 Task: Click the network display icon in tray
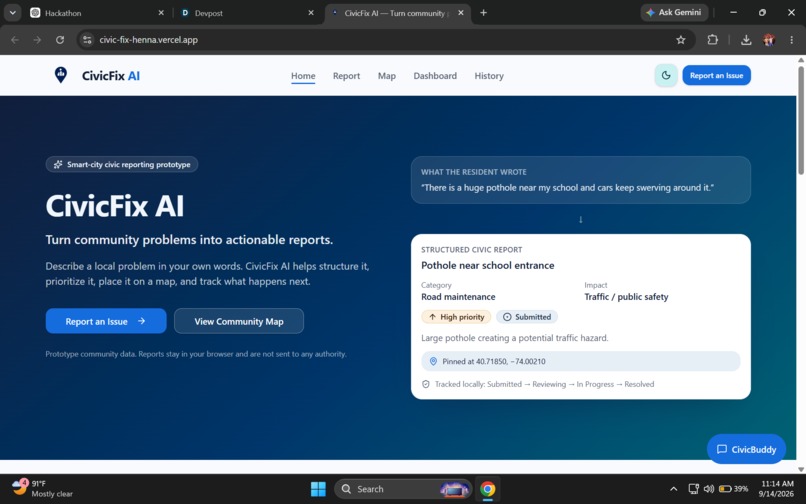pyautogui.click(x=693, y=489)
